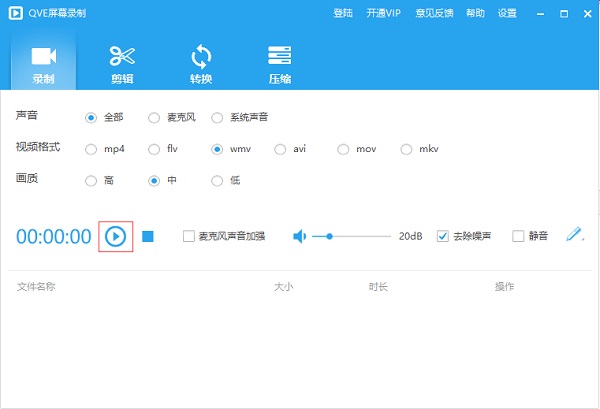This screenshot has width=600, height=409.
Task: Click the play button to start recording
Action: pos(116,236)
